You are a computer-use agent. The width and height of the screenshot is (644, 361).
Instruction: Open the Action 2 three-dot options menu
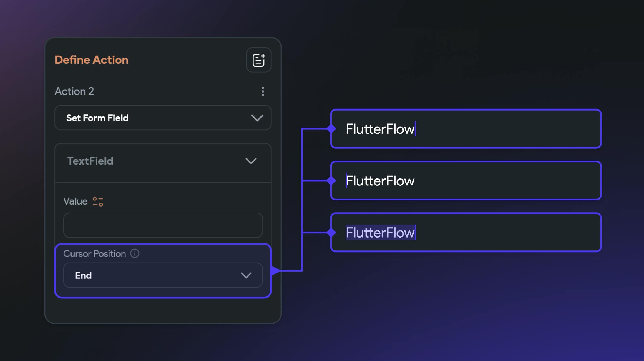(x=263, y=91)
